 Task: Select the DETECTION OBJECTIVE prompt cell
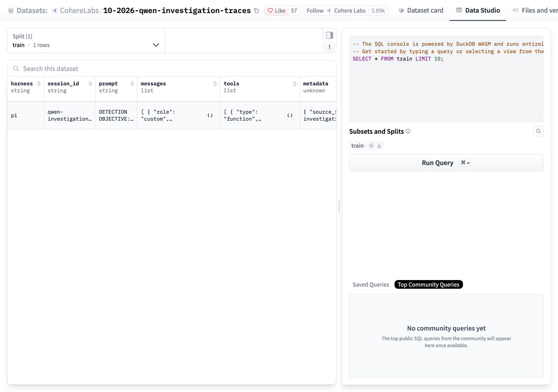pos(116,115)
